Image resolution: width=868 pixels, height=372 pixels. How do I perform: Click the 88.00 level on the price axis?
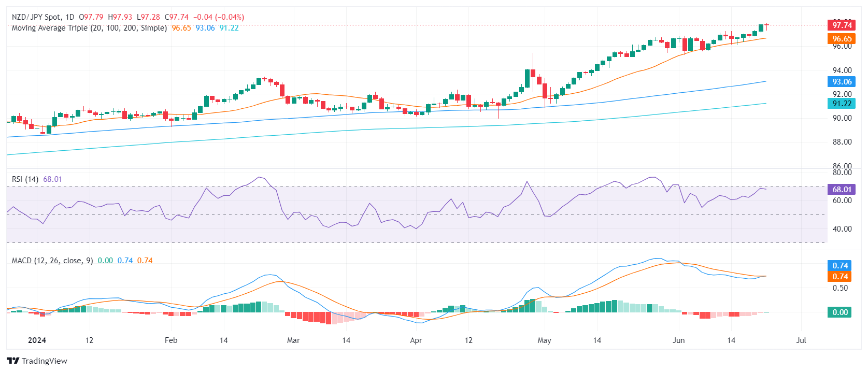pos(842,142)
